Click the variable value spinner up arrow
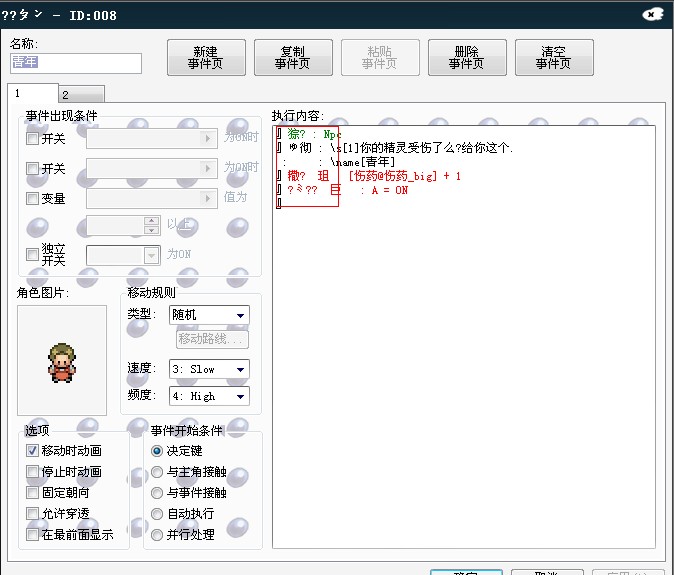 coord(152,220)
